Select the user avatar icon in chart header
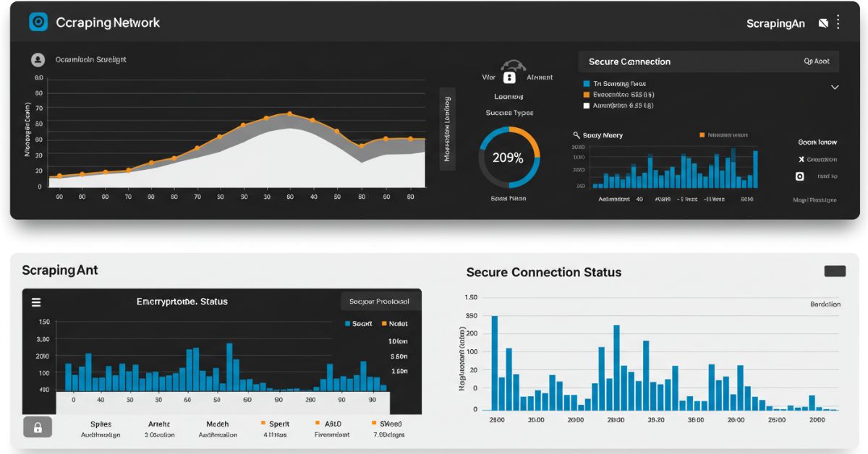 [x=38, y=60]
